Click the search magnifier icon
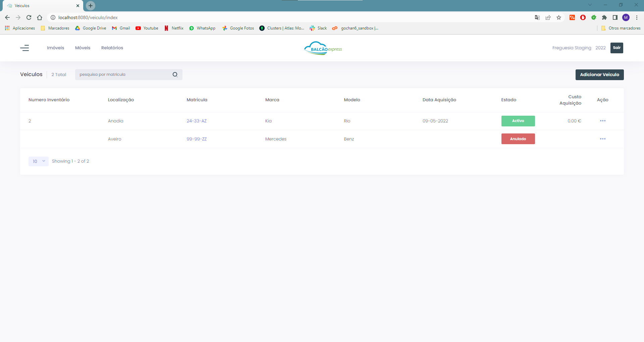This screenshot has height=342, width=644. pos(175,74)
